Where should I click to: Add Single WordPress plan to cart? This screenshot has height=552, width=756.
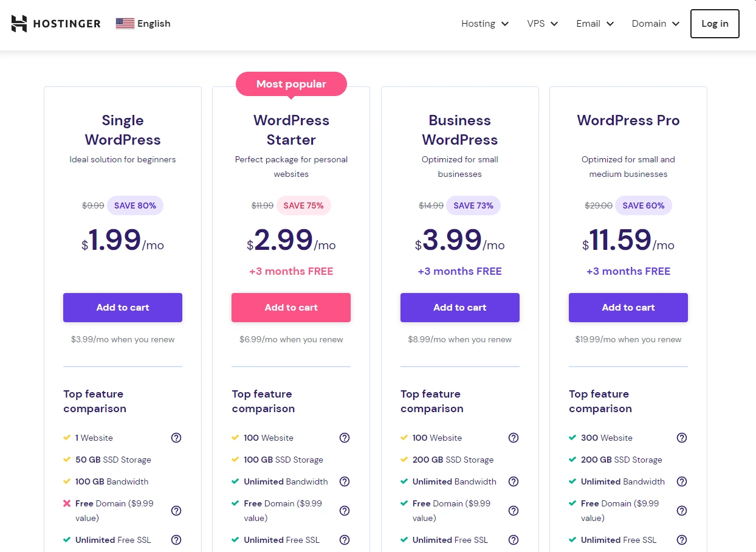[123, 308]
